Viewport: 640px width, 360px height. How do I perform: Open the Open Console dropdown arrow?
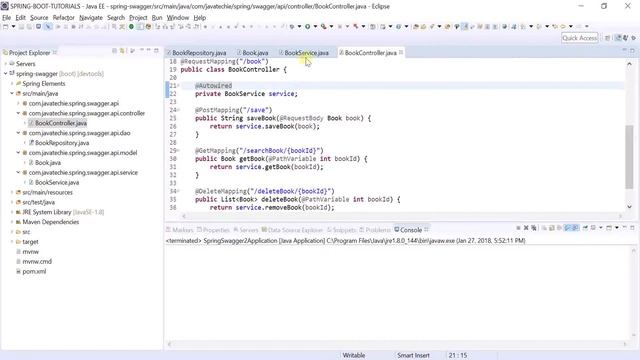(x=617, y=228)
